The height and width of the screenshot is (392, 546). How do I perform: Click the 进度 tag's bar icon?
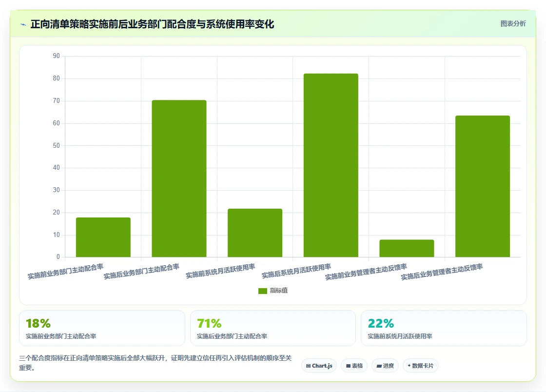tap(379, 366)
